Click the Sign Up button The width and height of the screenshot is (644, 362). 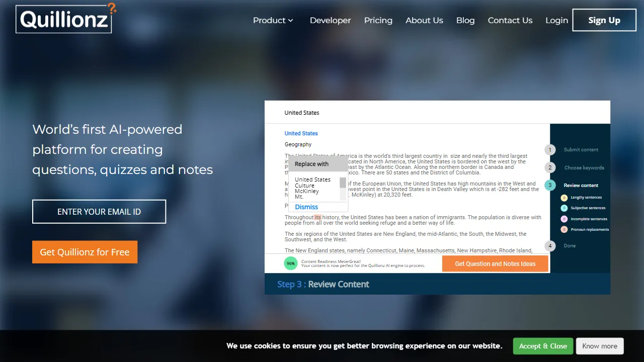[604, 20]
